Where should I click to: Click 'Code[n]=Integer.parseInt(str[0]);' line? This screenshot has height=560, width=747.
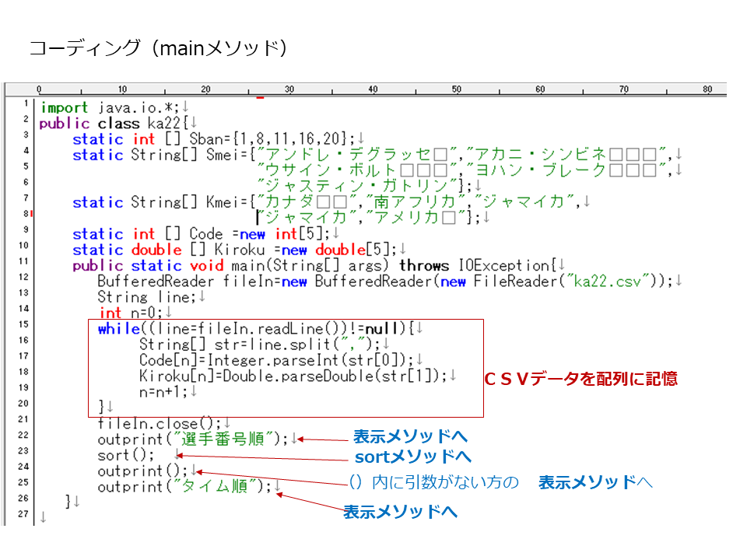click(x=276, y=360)
